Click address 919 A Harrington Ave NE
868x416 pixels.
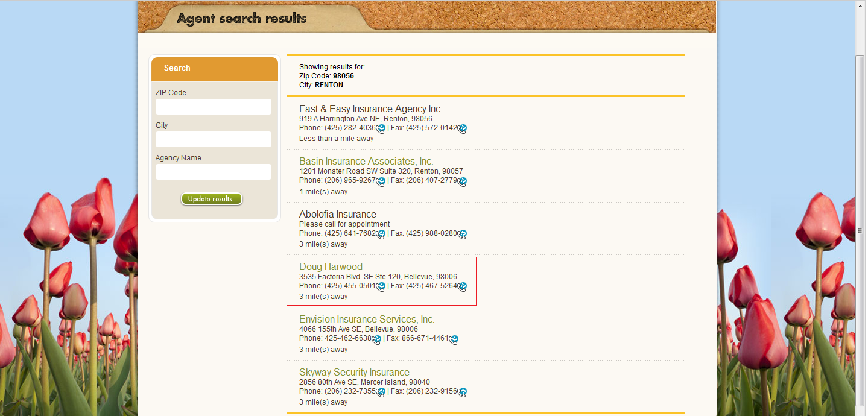click(x=366, y=119)
